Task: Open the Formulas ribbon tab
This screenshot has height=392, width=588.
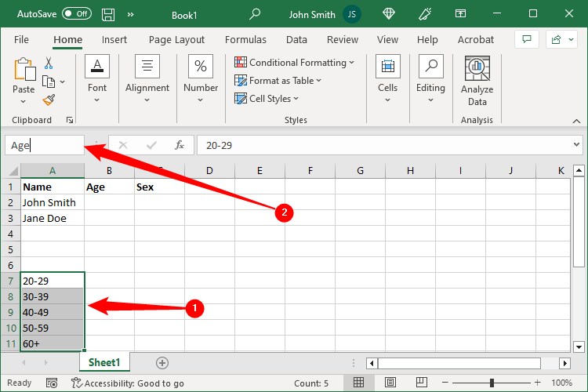Action: pos(245,40)
